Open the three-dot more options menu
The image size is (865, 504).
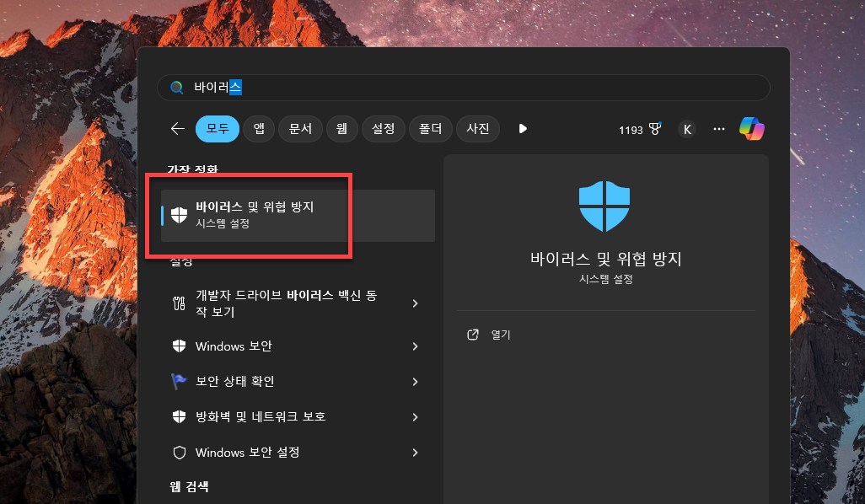pos(719,129)
